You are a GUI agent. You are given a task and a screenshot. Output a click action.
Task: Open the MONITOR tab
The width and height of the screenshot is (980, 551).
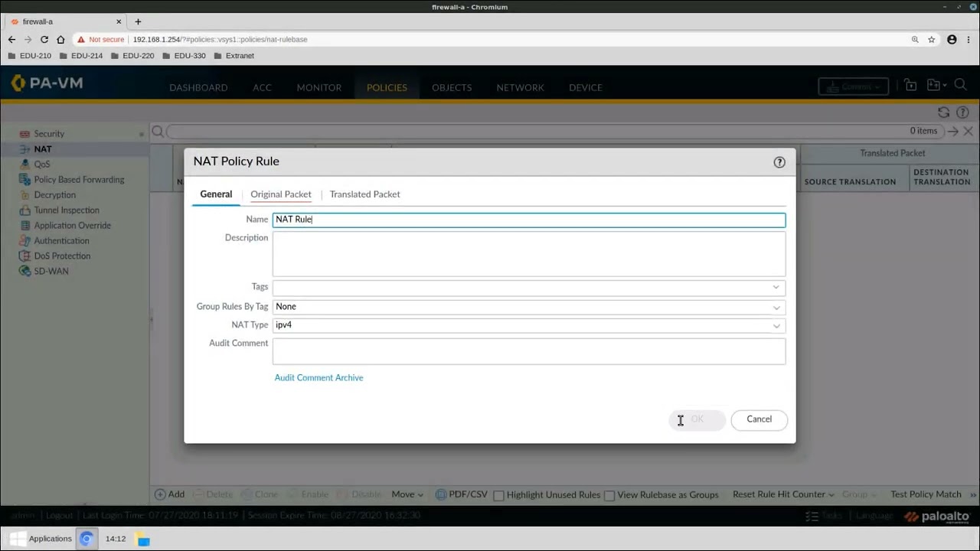[x=319, y=87]
